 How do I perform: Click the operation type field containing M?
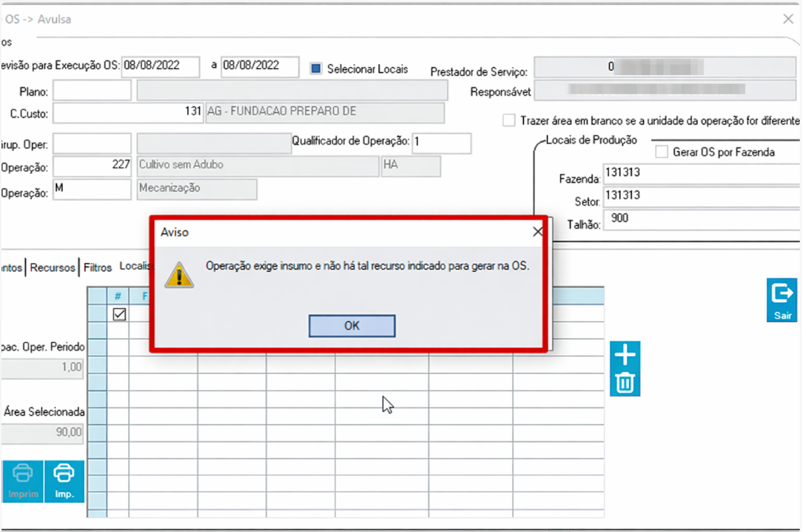pos(92,189)
